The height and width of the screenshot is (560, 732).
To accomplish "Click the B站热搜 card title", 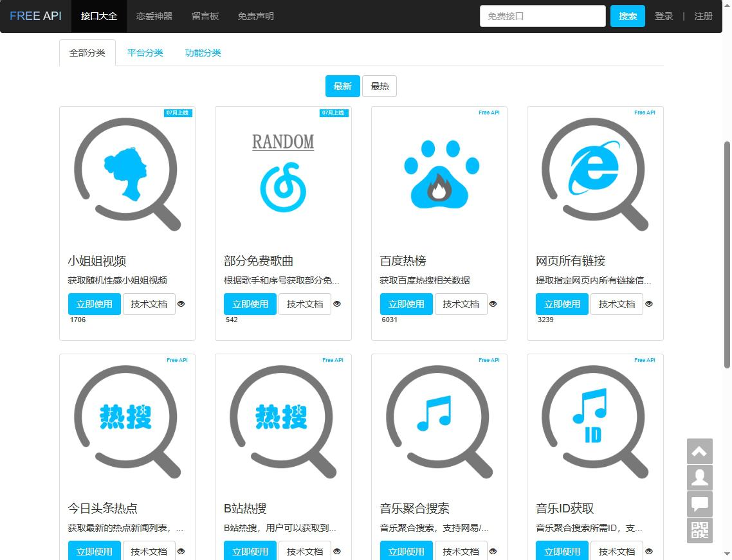I will pyautogui.click(x=245, y=508).
